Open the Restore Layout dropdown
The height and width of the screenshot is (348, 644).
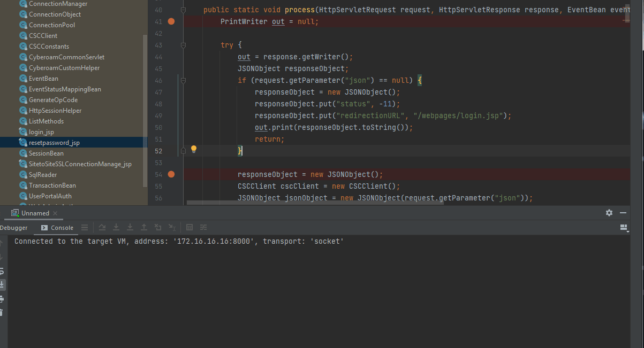[624, 227]
